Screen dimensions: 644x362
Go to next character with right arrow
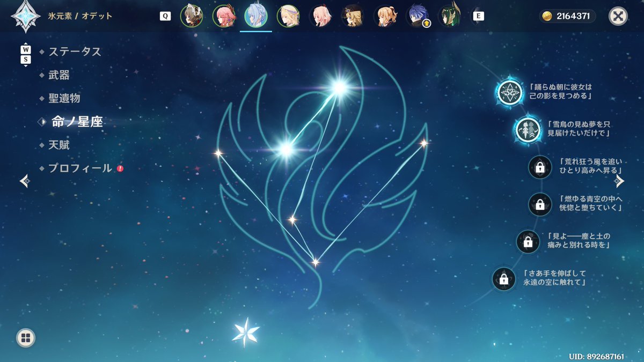619,181
